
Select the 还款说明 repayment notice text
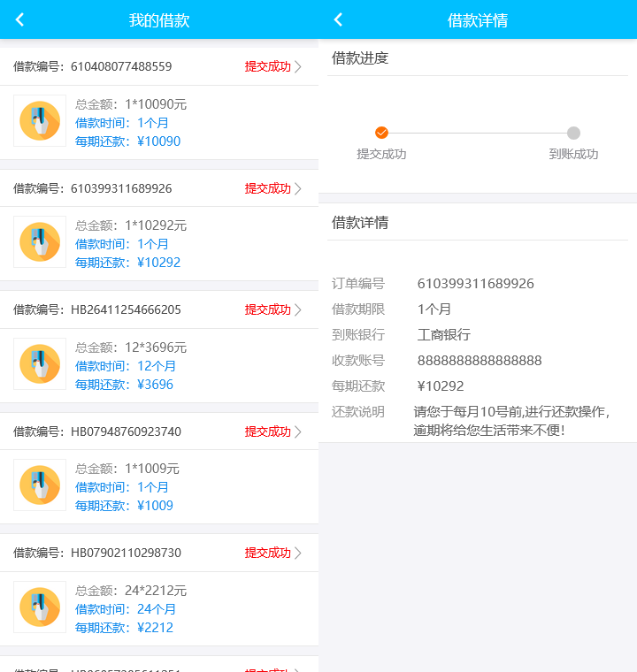point(511,421)
